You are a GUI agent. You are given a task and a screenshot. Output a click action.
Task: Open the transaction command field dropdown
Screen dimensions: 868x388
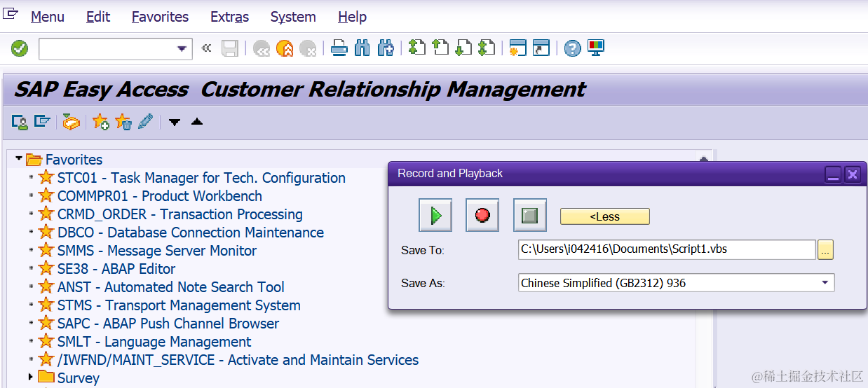182,48
